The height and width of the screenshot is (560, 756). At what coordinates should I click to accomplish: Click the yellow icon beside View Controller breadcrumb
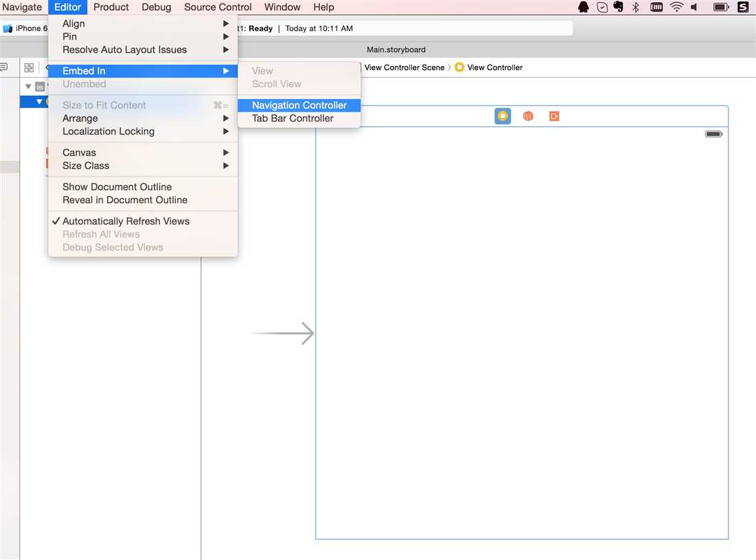459,67
